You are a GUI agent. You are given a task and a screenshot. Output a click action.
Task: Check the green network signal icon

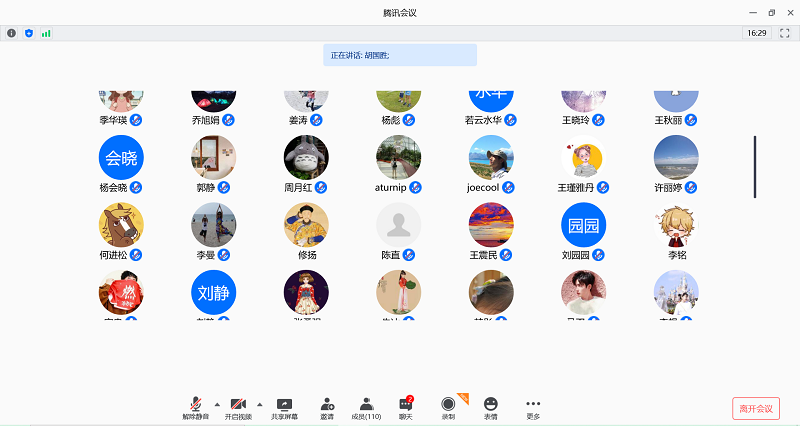coord(45,33)
